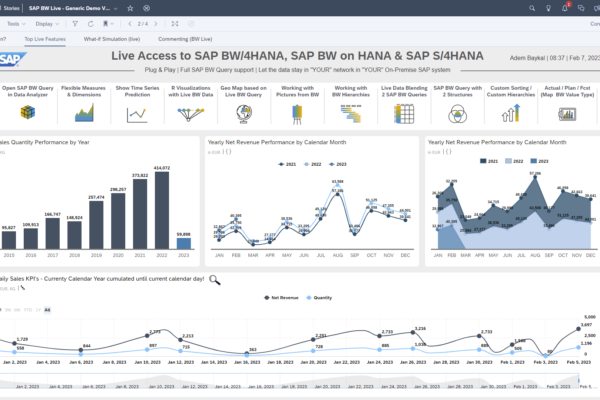Switch to Commenting (BW Live) tab
Screen dimensions: 600x400
click(185, 39)
